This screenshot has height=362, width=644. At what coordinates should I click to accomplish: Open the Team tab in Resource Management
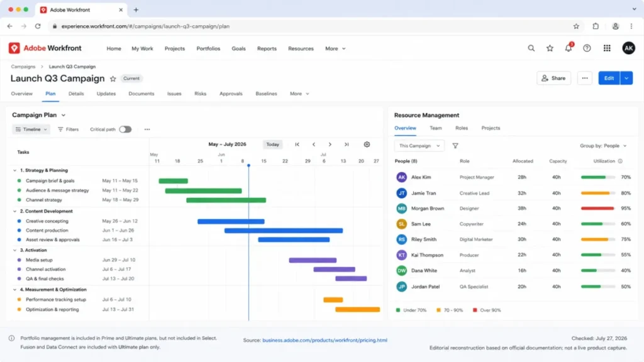(436, 128)
